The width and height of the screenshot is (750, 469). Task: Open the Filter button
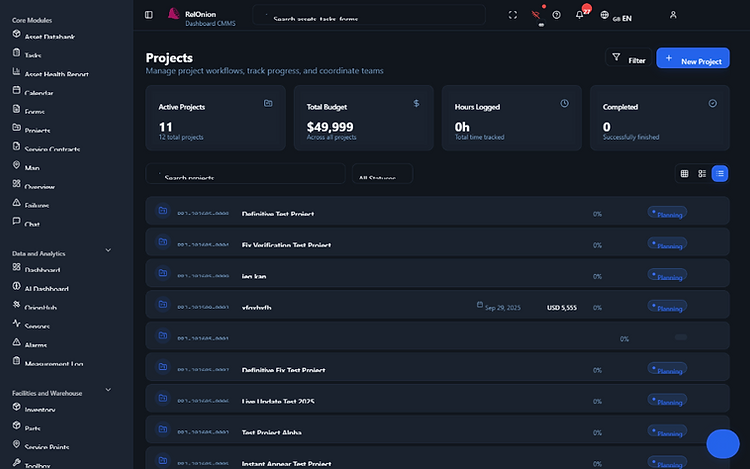[629, 58]
